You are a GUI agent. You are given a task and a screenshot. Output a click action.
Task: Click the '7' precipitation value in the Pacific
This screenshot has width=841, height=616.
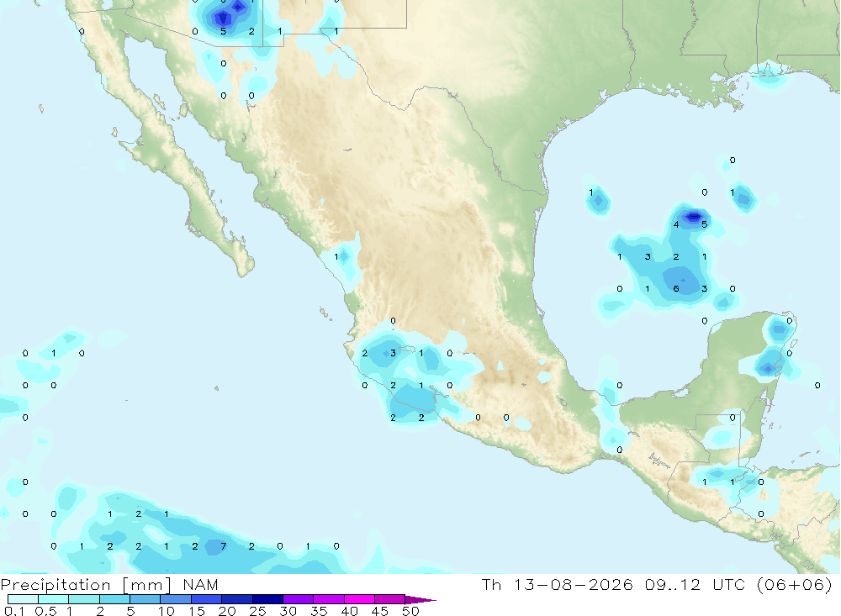click(x=223, y=546)
